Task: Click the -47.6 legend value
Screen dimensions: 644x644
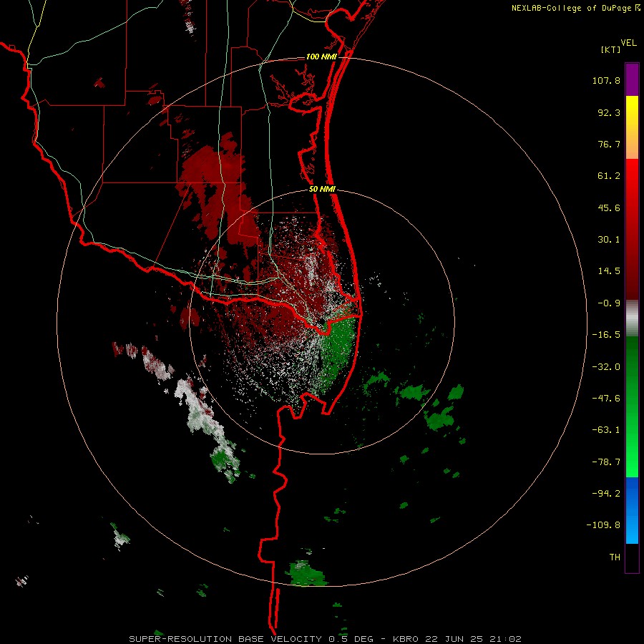Action: click(606, 399)
